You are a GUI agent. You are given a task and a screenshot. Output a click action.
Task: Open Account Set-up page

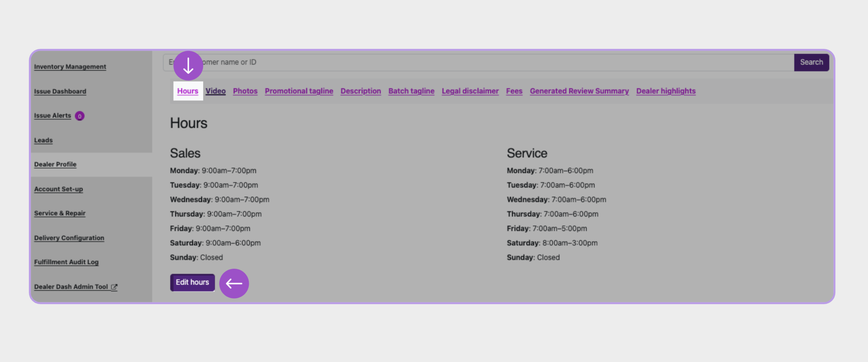click(x=58, y=189)
